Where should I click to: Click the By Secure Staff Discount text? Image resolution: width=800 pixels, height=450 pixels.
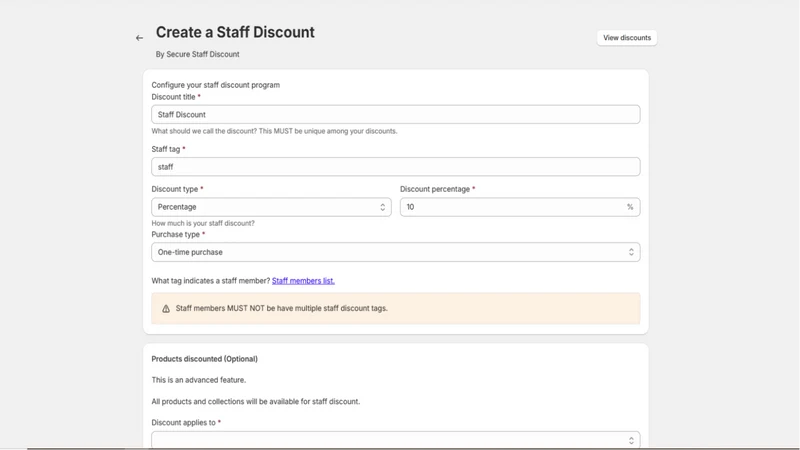(x=197, y=54)
